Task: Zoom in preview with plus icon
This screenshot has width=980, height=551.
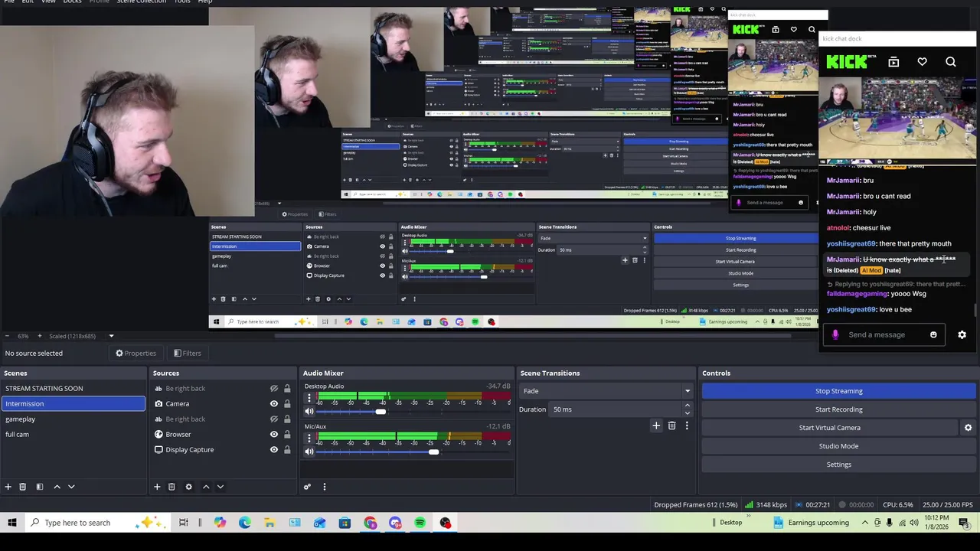Action: pos(40,336)
